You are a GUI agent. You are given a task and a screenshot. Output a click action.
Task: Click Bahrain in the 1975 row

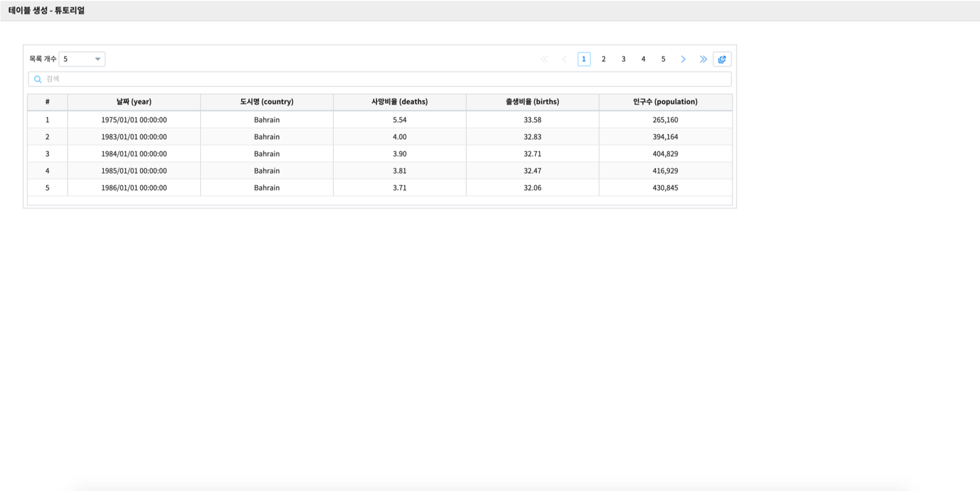coord(267,120)
